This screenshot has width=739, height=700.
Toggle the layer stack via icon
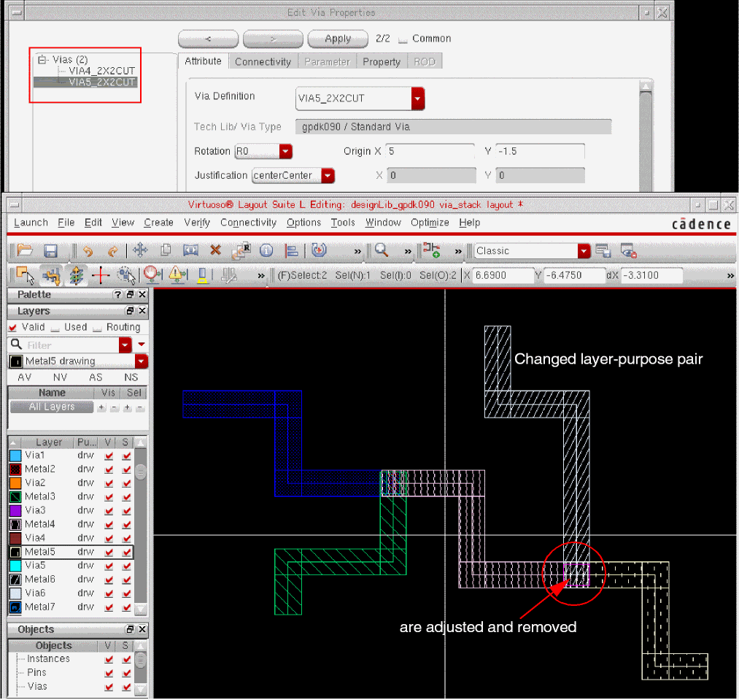(x=76, y=275)
